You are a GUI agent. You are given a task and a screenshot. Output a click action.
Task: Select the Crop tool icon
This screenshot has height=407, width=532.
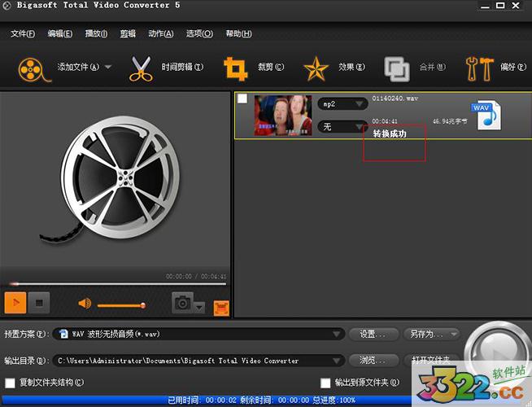coord(235,69)
